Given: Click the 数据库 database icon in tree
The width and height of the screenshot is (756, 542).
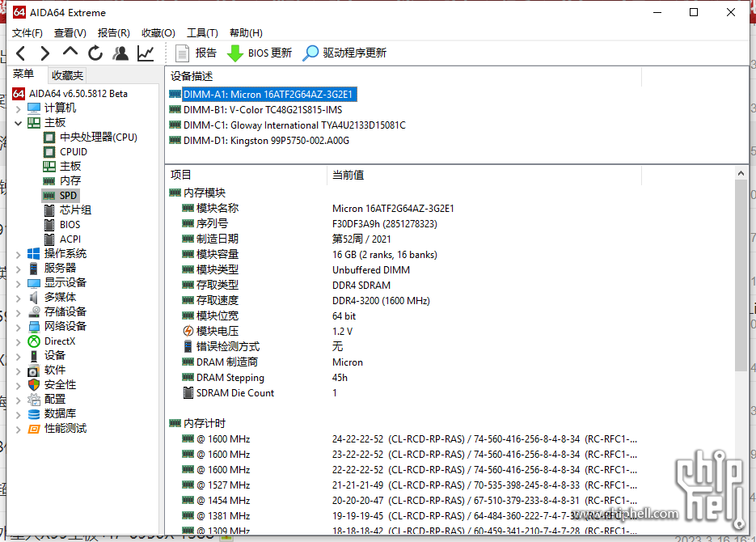Looking at the screenshot, I should [34, 413].
